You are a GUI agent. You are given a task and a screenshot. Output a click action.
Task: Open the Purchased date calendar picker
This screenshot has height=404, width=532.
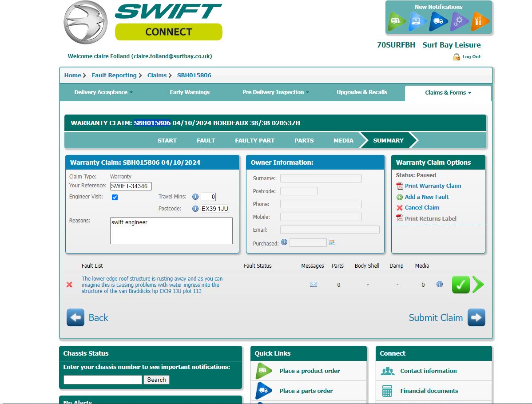[332, 242]
